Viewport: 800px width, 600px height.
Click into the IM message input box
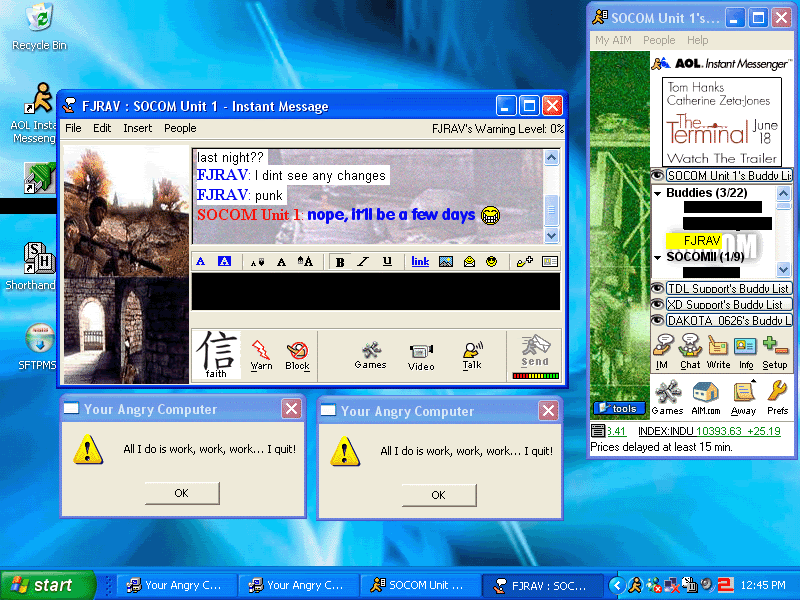[x=376, y=291]
